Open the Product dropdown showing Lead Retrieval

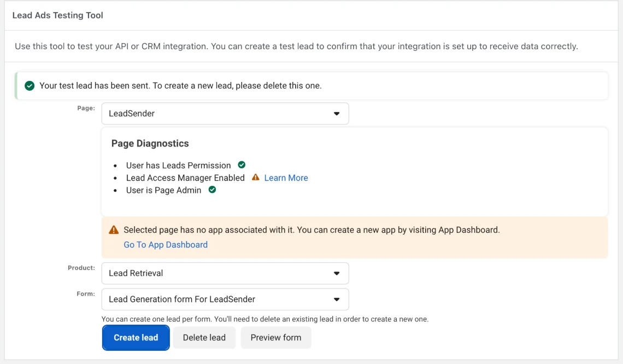point(225,273)
